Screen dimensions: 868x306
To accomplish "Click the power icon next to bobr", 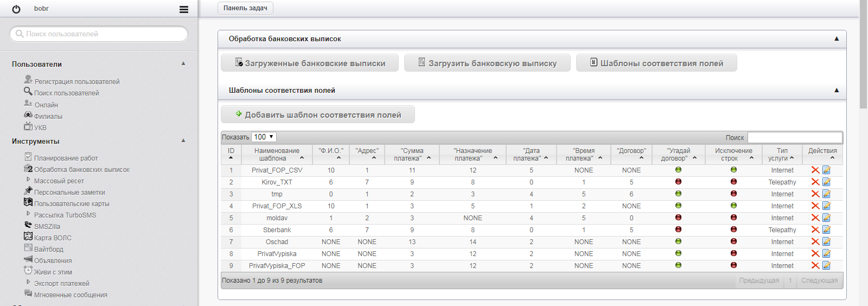I will [16, 9].
